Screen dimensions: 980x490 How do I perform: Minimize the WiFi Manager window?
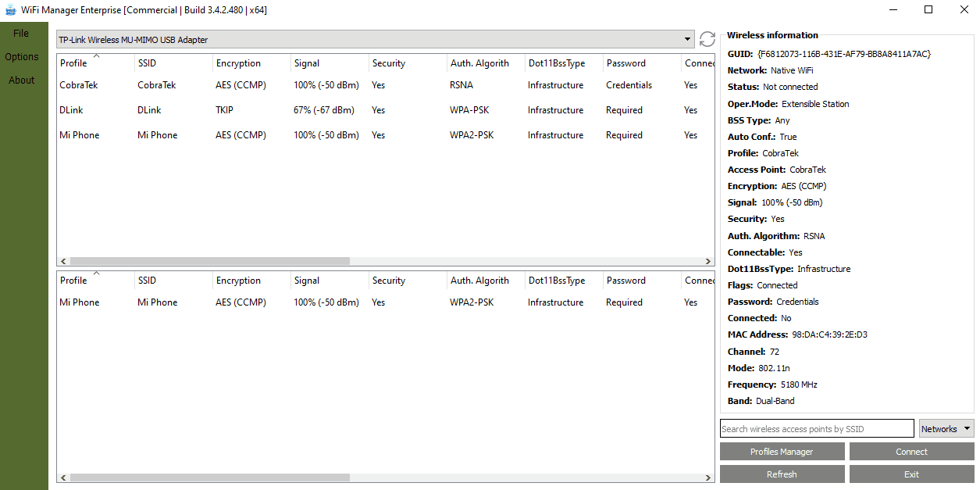pyautogui.click(x=893, y=10)
